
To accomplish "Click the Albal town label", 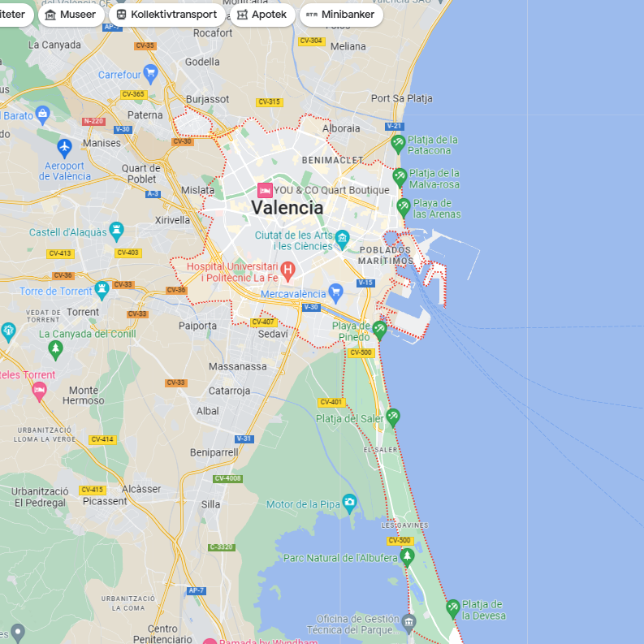I will click(207, 411).
